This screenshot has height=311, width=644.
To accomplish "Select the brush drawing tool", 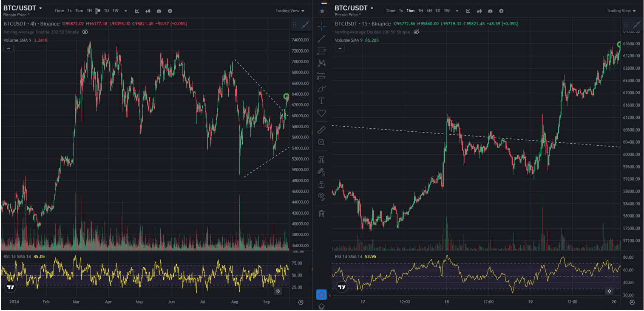I will point(321,88).
